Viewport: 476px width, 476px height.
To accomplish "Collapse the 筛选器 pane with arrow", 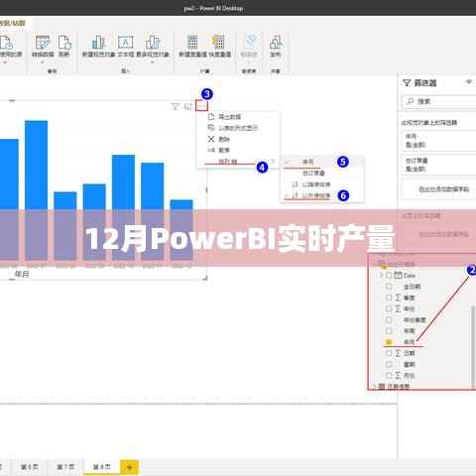I will 469,82.
